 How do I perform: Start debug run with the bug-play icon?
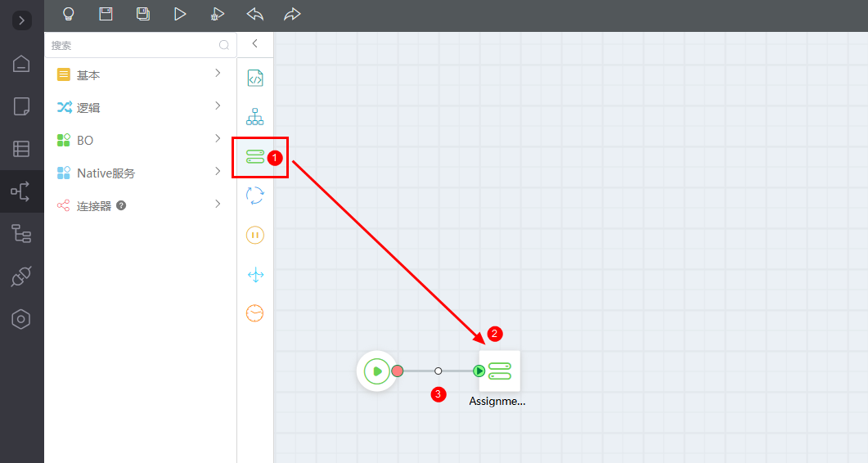(217, 14)
